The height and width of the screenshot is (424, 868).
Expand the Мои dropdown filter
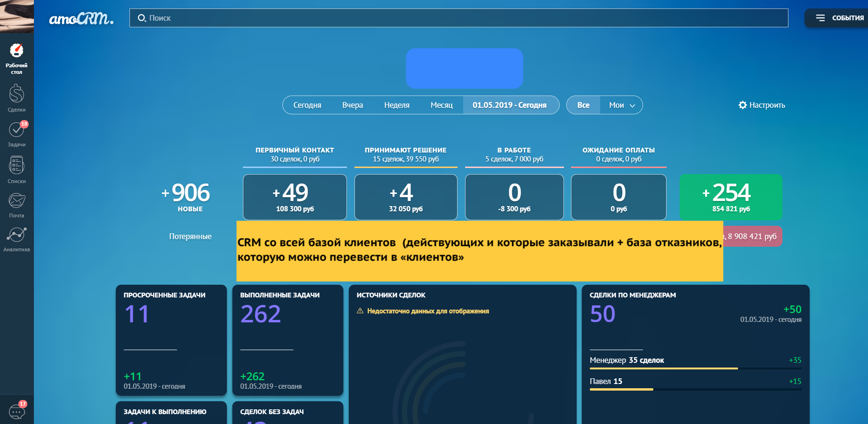point(621,105)
